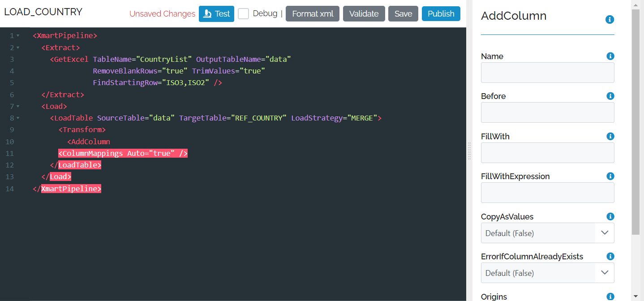Collapse Extract fold arrow on line 2

18,47
